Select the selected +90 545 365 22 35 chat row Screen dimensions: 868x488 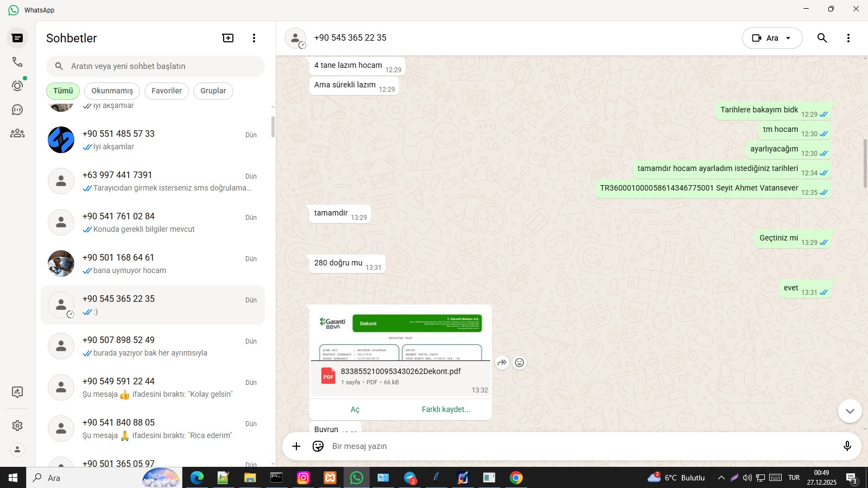tap(153, 305)
